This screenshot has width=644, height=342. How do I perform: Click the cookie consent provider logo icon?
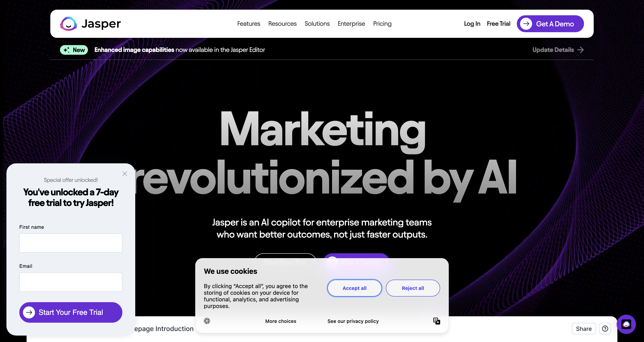[x=207, y=321]
